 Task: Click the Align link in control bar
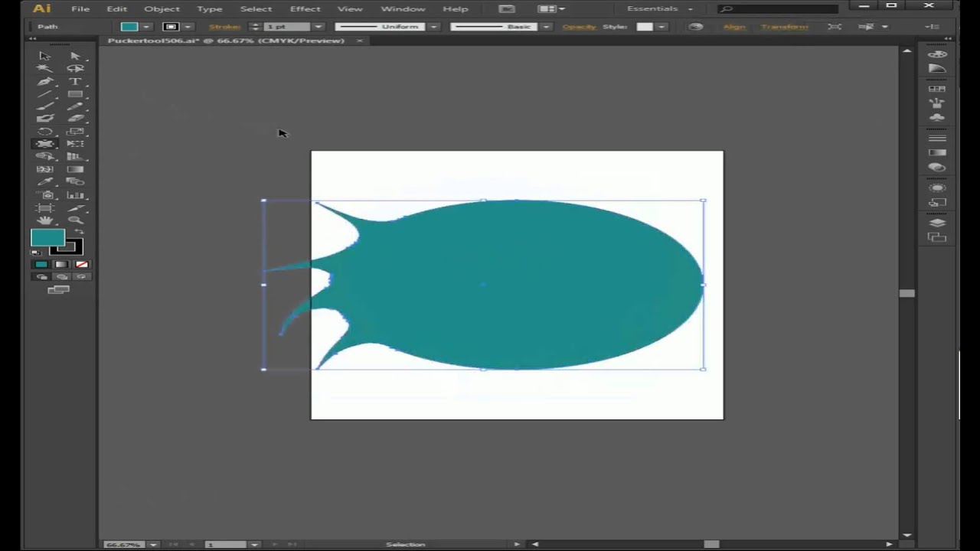point(733,27)
